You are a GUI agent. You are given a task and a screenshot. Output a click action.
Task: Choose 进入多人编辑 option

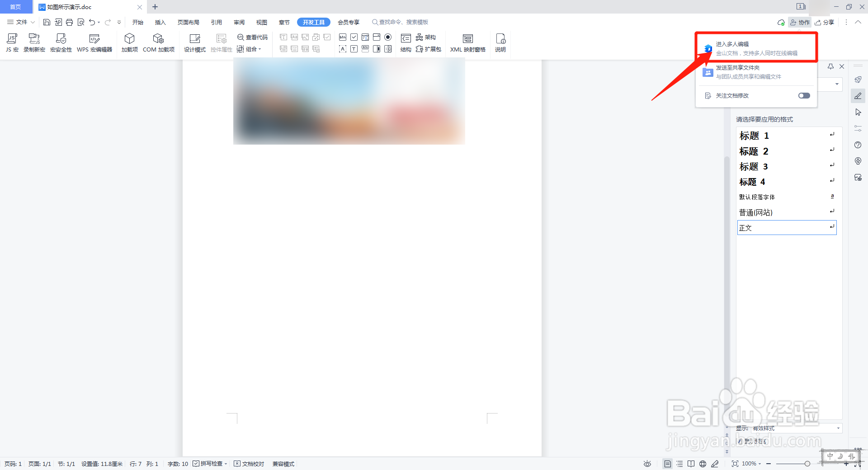[x=756, y=48]
